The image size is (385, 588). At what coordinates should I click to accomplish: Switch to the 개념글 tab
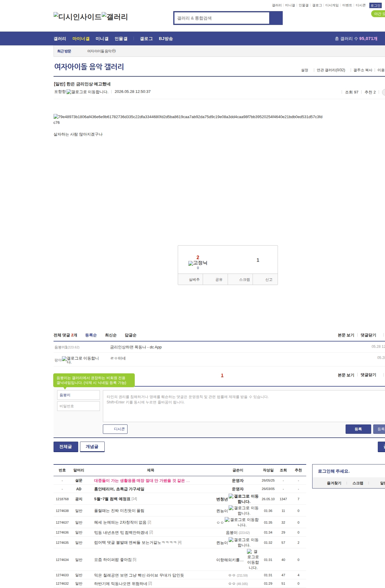pyautogui.click(x=92, y=447)
